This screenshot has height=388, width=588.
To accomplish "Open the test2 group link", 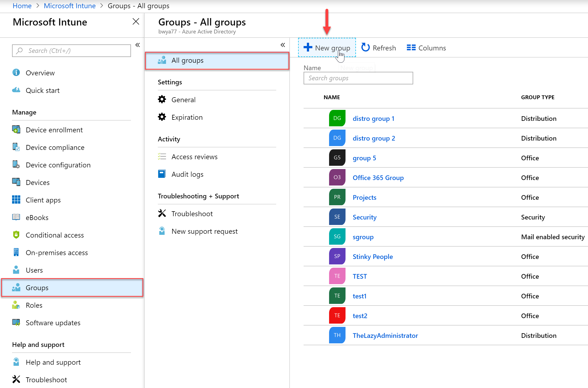I will (x=360, y=316).
